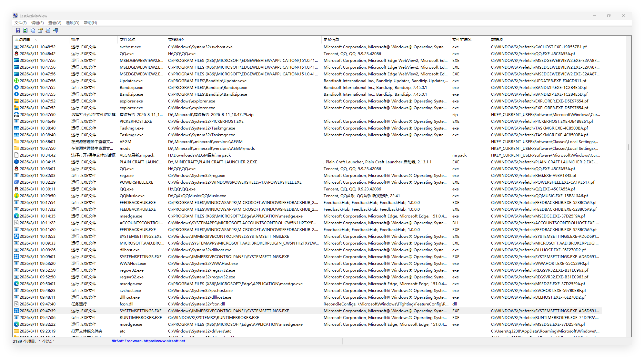This screenshot has width=644, height=357.
Task: Sort by the 文件扩展名 column header
Action: click(x=470, y=40)
